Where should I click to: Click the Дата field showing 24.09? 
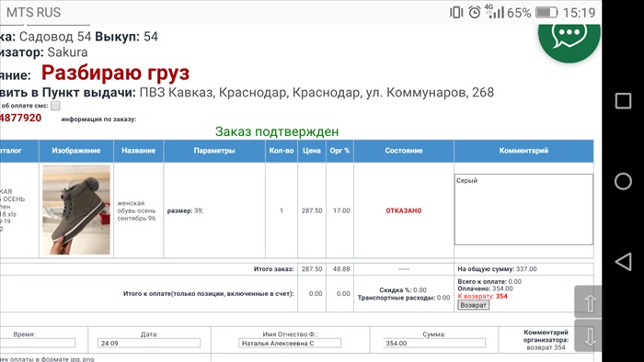149,343
